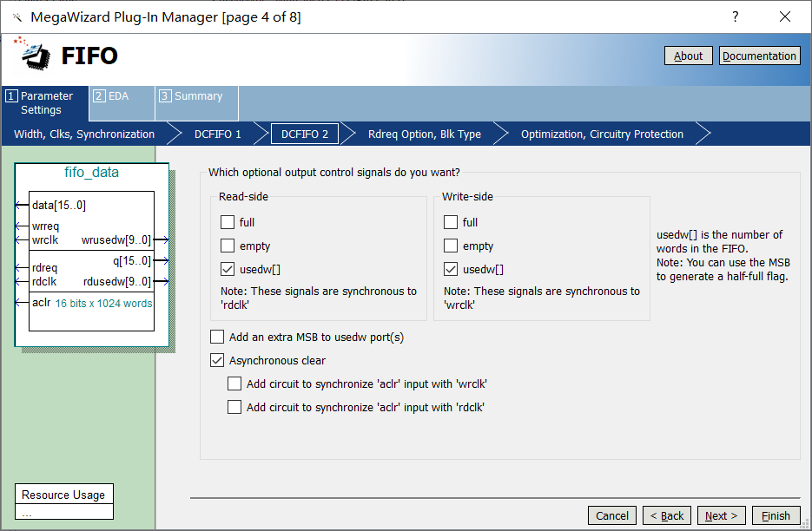Enable synchronizing 'aclr' input with 'wrclk'
The height and width of the screenshot is (531, 812).
[x=234, y=383]
